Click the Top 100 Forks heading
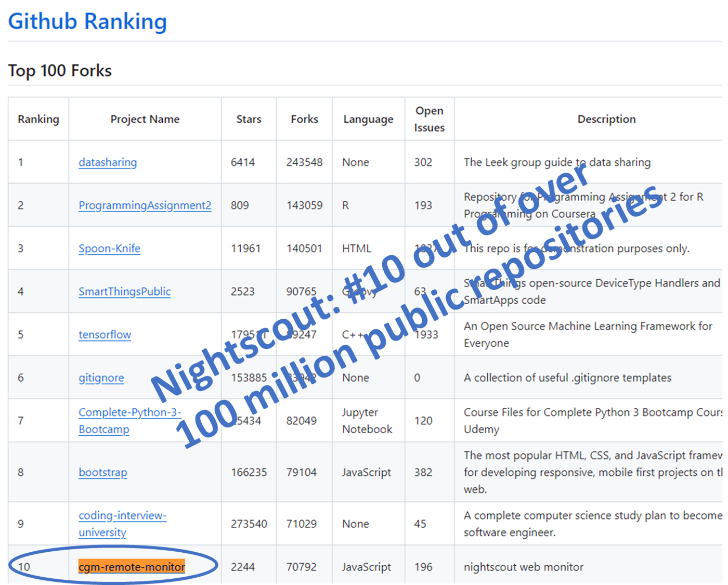Image resolution: width=728 pixels, height=585 pixels. point(60,71)
